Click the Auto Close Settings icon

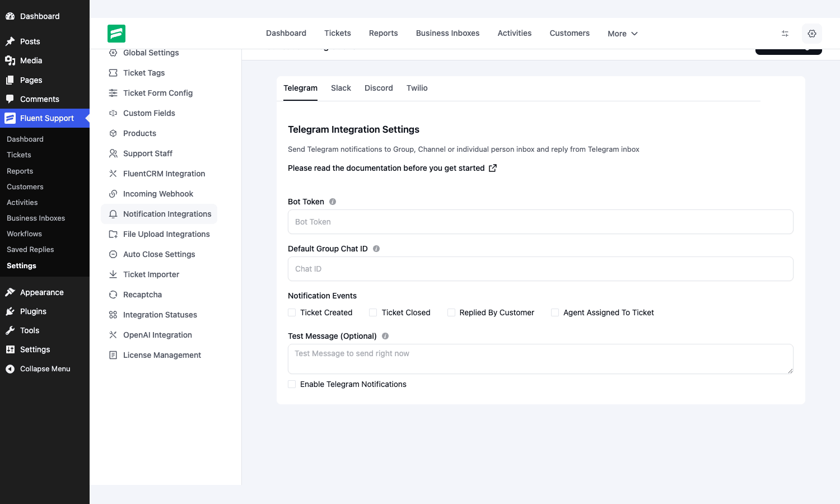(x=113, y=254)
